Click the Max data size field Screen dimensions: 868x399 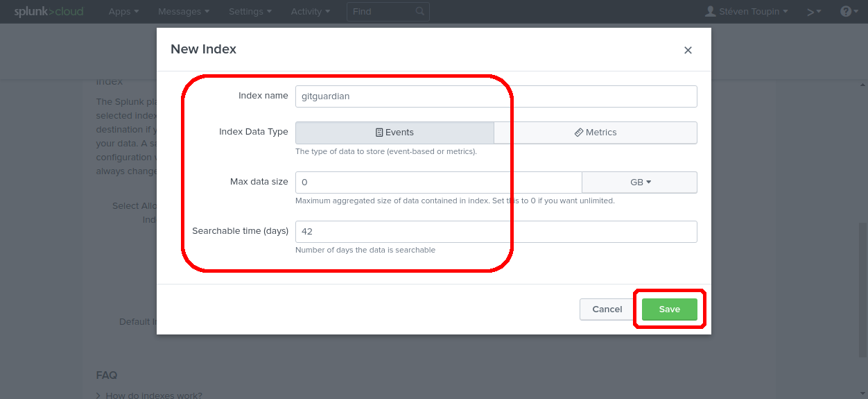438,182
